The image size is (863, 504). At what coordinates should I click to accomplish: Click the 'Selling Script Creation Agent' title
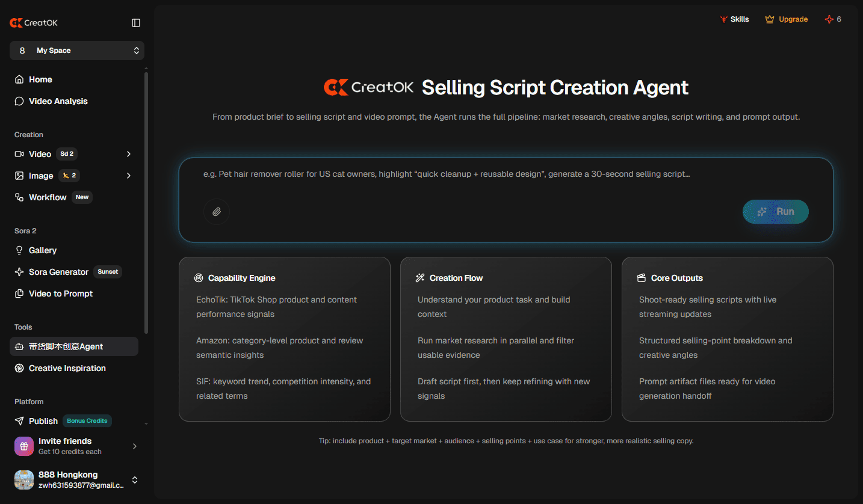(555, 88)
